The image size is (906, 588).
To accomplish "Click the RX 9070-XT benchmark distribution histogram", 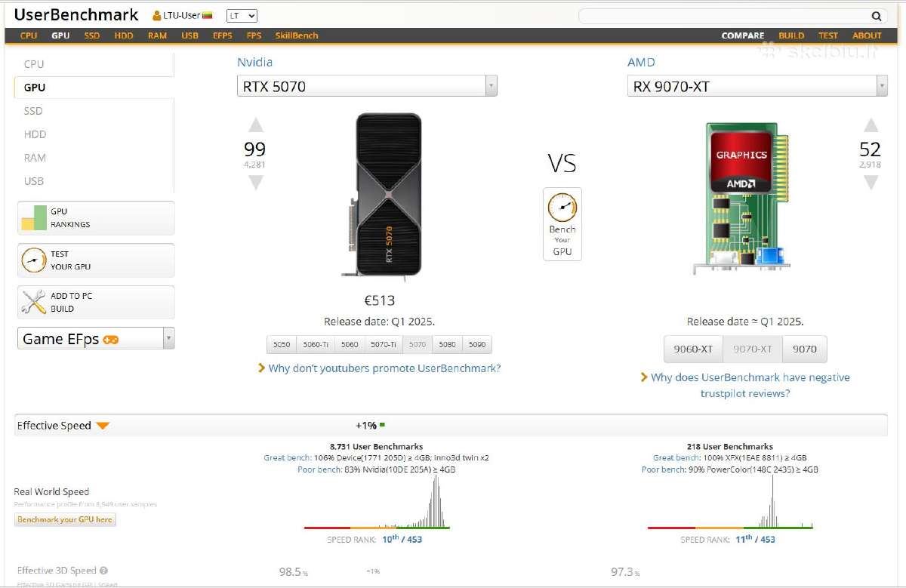I will (x=731, y=502).
